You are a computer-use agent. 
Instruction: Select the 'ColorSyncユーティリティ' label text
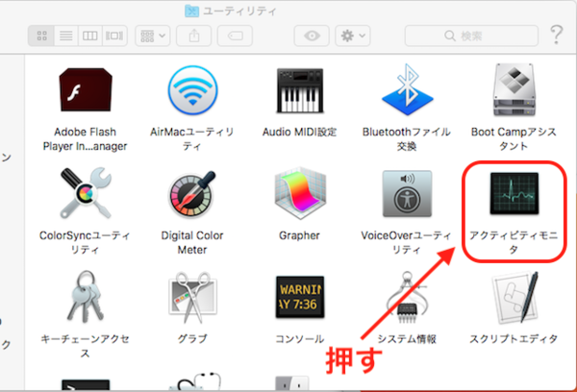click(x=85, y=242)
